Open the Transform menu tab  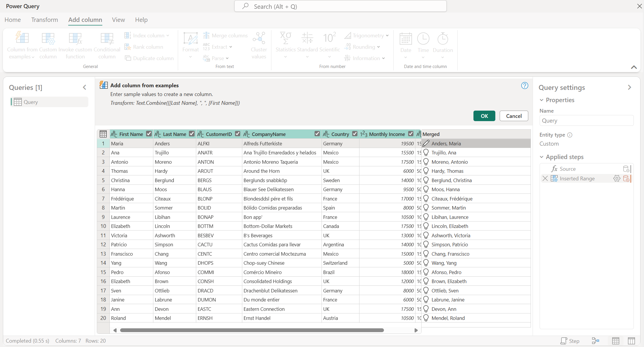[x=44, y=20]
